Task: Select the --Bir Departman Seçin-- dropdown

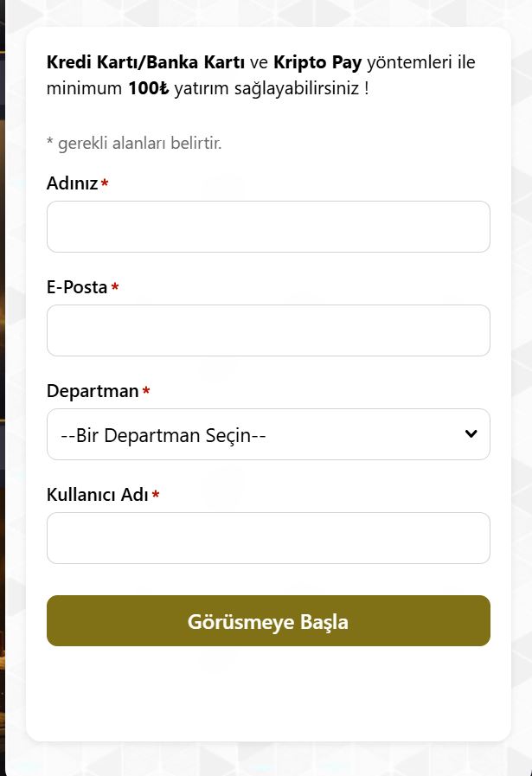Action: pyautogui.click(x=268, y=433)
